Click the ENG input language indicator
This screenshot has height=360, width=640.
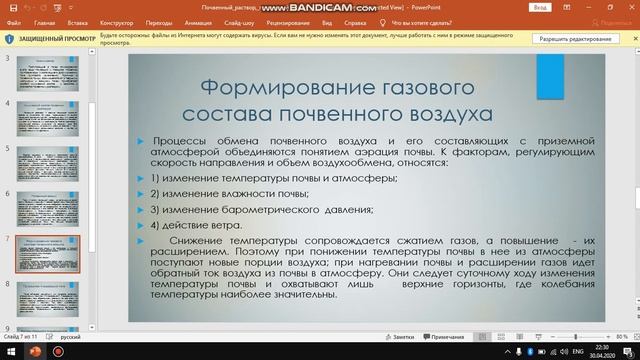[x=578, y=351]
